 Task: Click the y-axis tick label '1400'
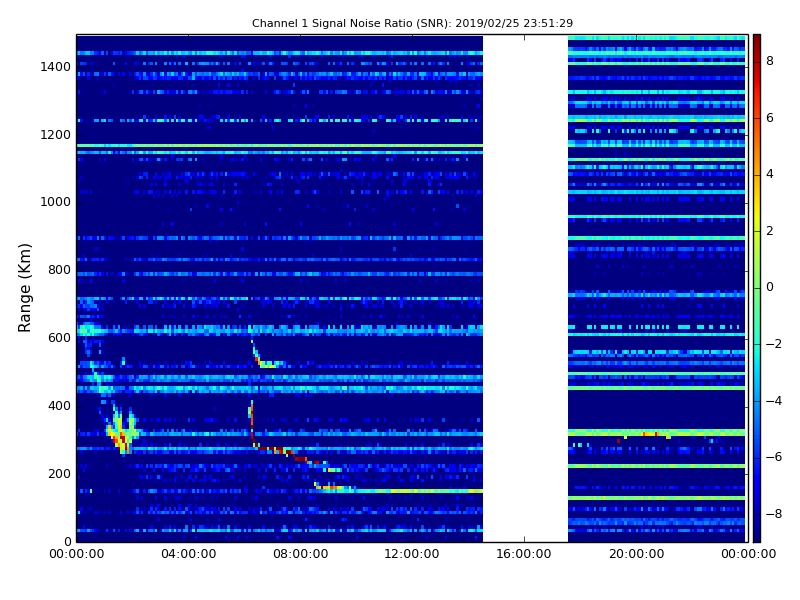click(56, 67)
